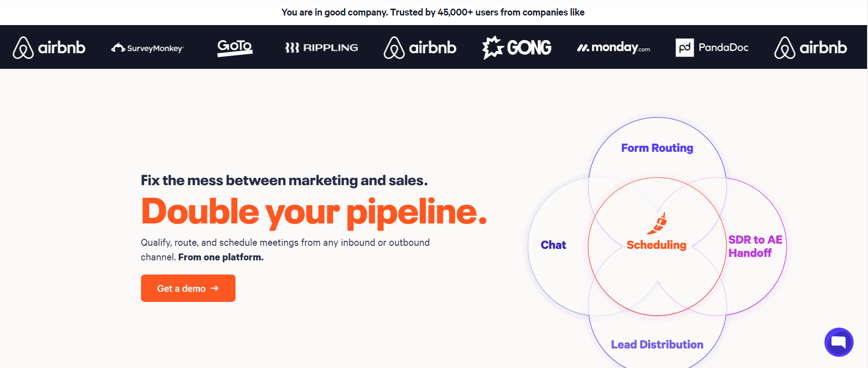Image resolution: width=868 pixels, height=368 pixels.
Task: Open the chat widget bubble
Action: [838, 342]
